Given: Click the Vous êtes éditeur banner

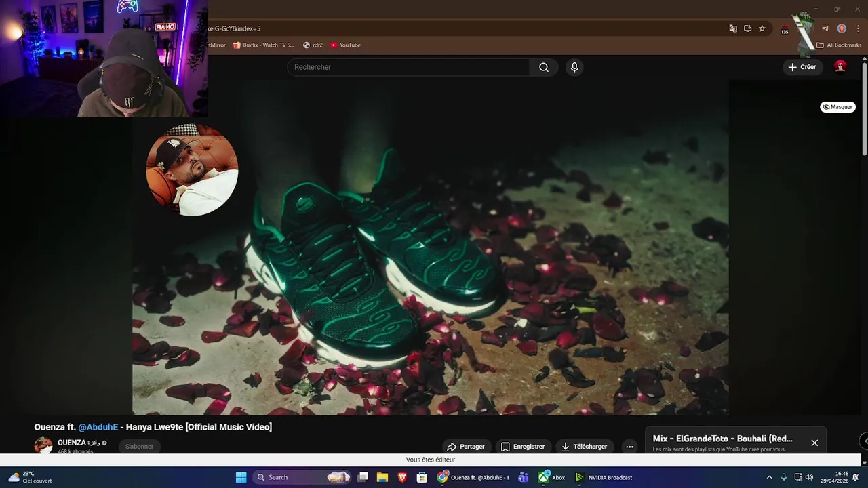Looking at the screenshot, I should (431, 460).
